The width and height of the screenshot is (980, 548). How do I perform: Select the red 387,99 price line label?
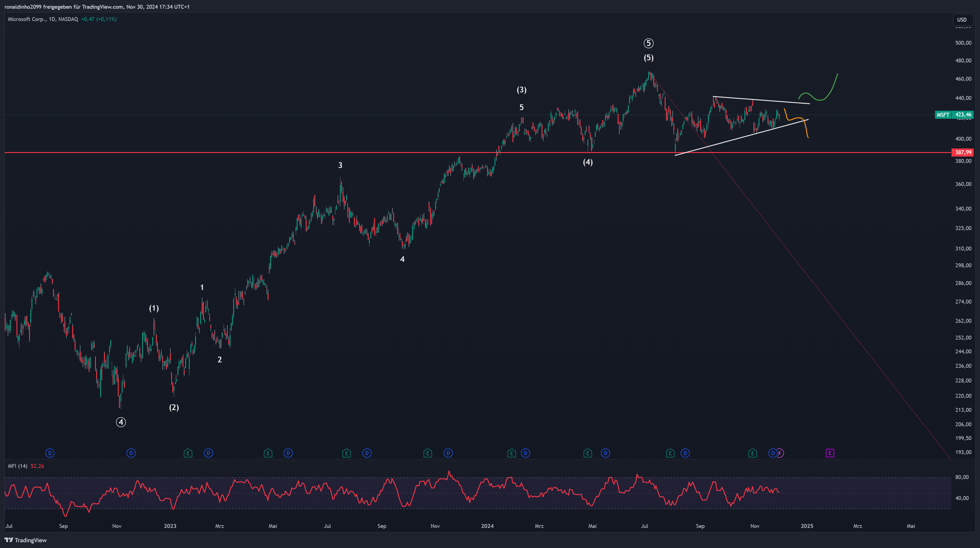(962, 152)
